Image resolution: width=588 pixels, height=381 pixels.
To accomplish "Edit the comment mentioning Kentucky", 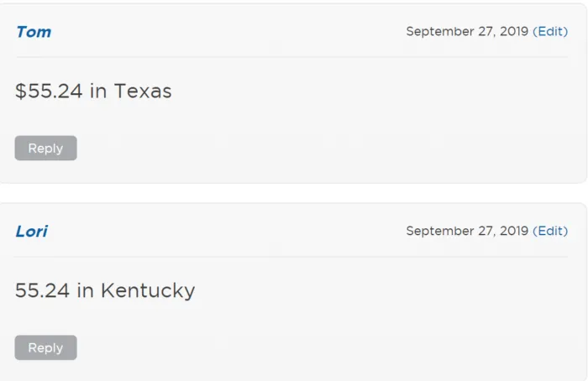I will [550, 231].
